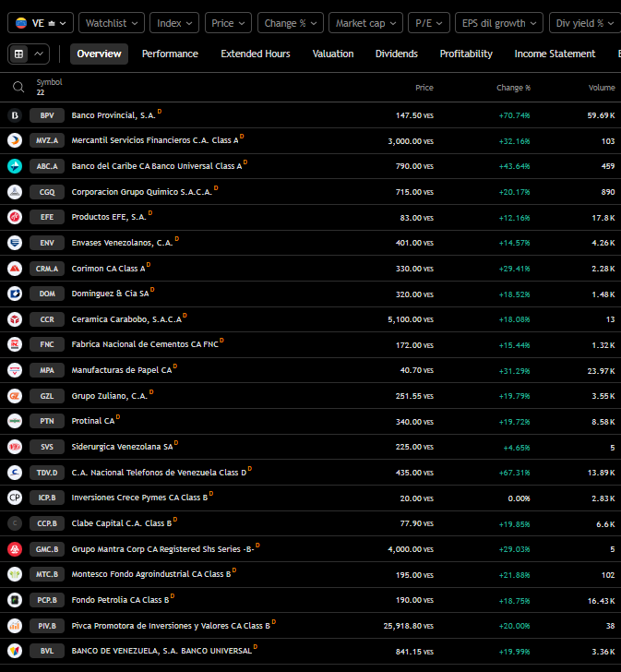This screenshot has width=621, height=672.
Task: Switch to the Profitability tab
Action: click(466, 54)
